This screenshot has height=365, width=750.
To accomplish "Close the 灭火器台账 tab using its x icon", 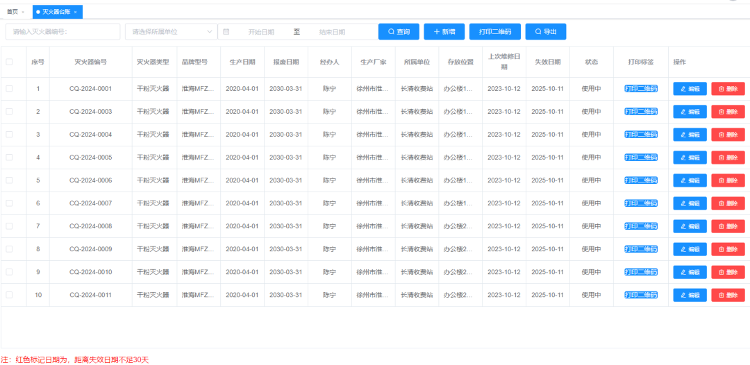I will [x=76, y=11].
